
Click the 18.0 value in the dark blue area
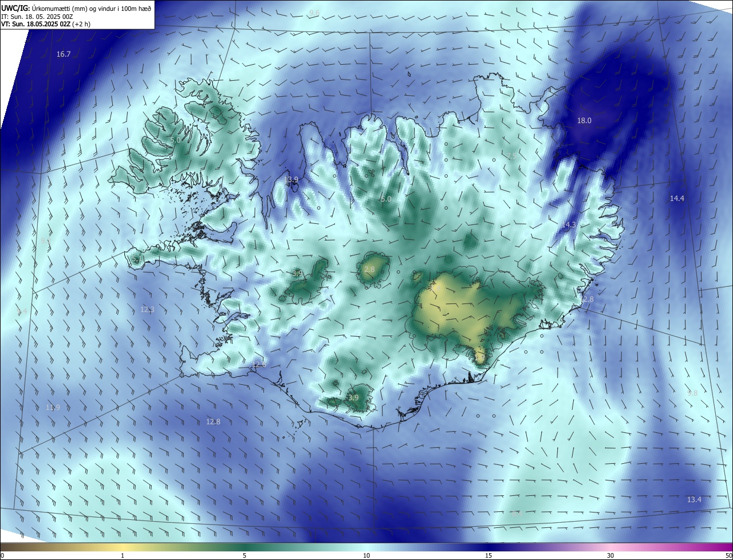click(584, 121)
